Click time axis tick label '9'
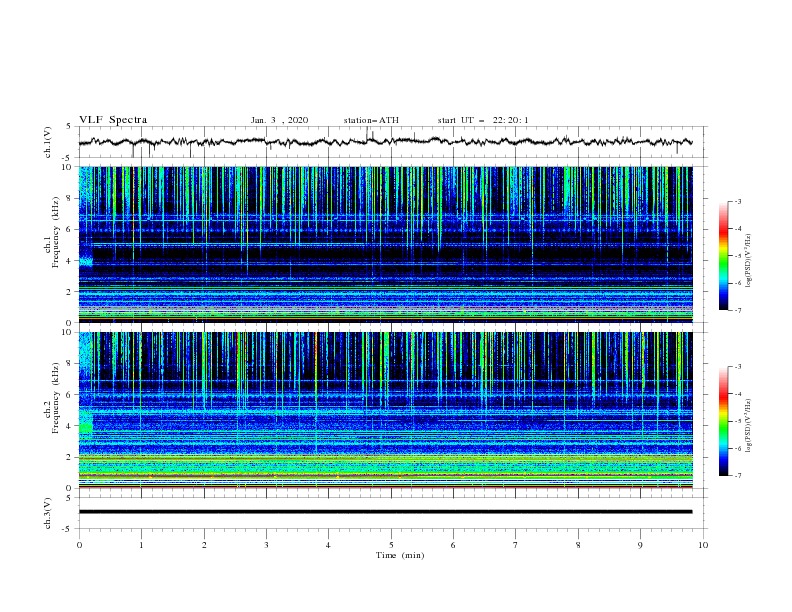This screenshot has width=792, height=612. [640, 545]
